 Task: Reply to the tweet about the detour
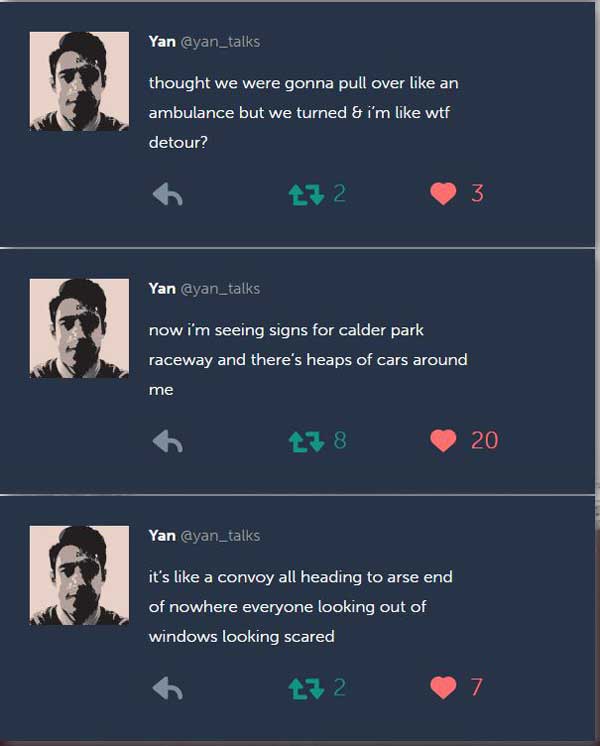coord(167,195)
